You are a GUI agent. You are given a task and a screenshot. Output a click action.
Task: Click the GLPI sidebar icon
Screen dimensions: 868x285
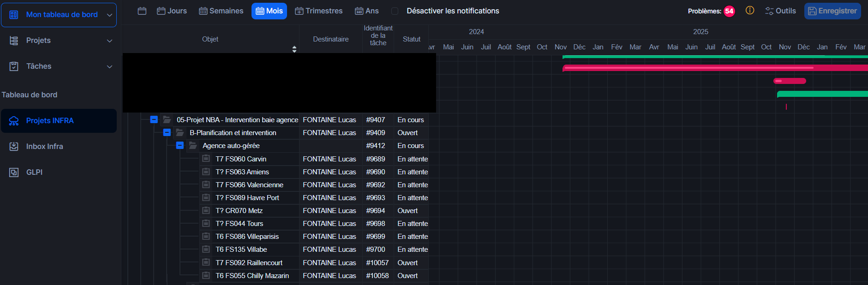pyautogui.click(x=14, y=172)
